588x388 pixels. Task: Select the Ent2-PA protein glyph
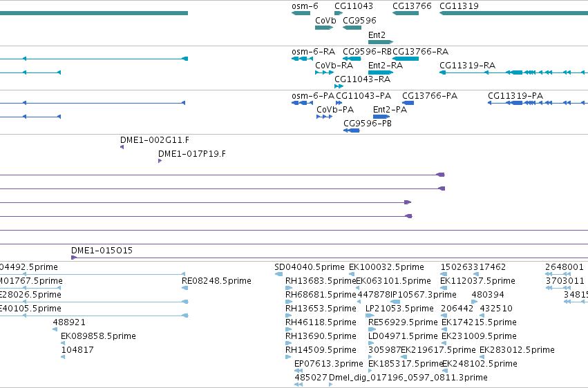coord(381,117)
